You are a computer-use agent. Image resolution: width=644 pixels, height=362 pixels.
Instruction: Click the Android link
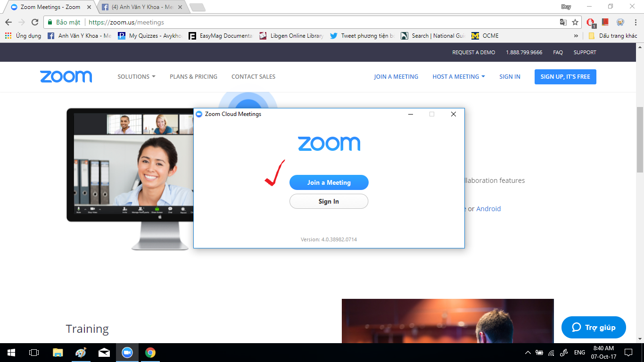488,209
